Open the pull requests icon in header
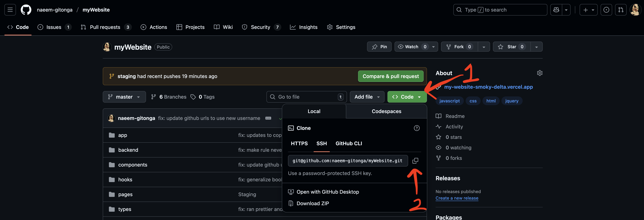This screenshot has width=644, height=220. point(620,10)
